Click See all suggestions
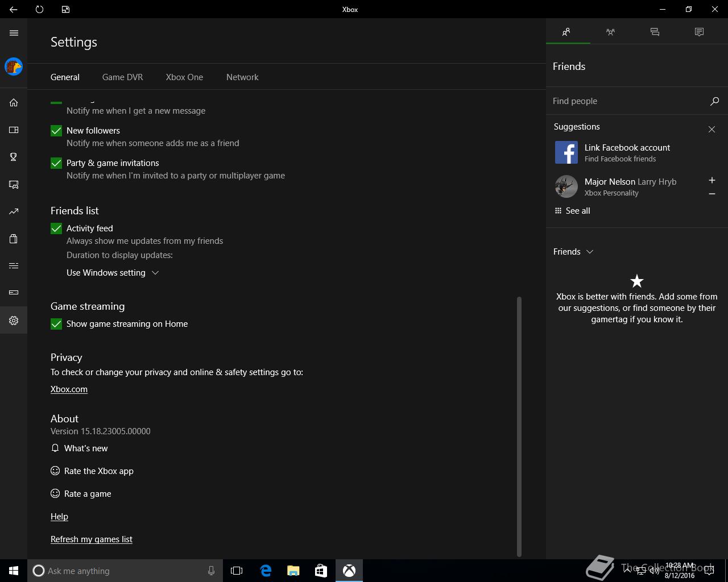This screenshot has height=582, width=728. [573, 211]
